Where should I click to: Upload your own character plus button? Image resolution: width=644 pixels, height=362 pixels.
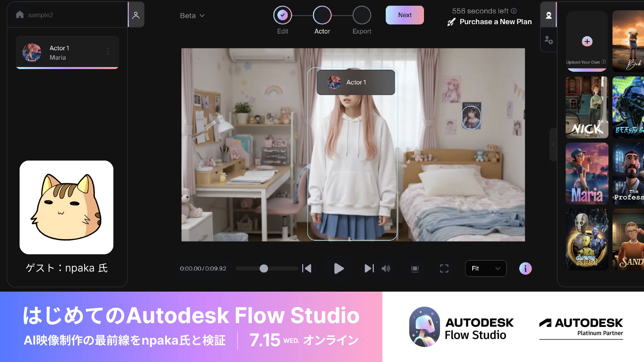587,41
